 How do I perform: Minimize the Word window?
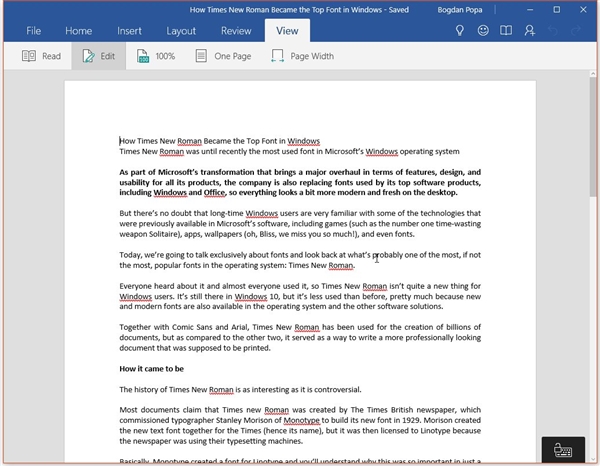pyautogui.click(x=530, y=10)
